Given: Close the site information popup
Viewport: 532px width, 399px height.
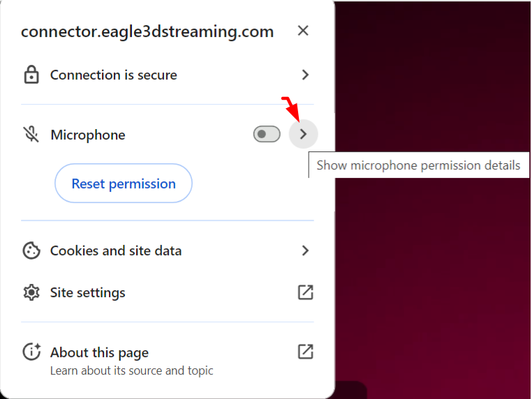Looking at the screenshot, I should 303,31.
